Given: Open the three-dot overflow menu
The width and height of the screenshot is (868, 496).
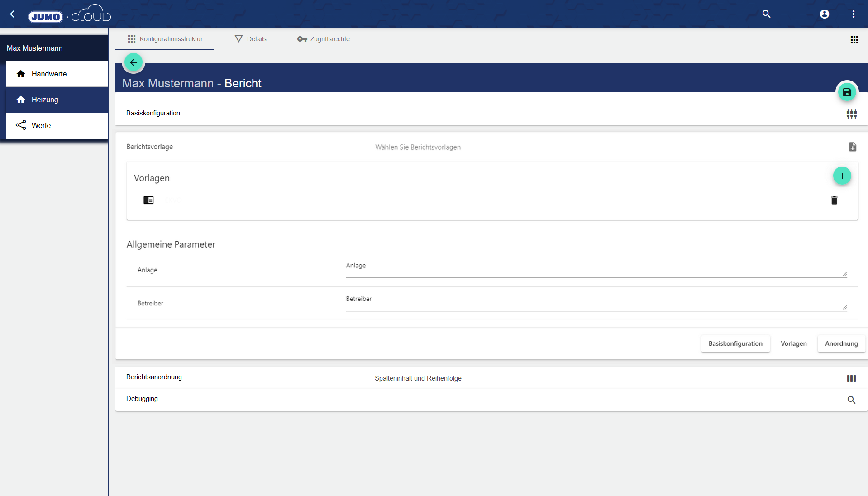Looking at the screenshot, I should click(x=853, y=14).
